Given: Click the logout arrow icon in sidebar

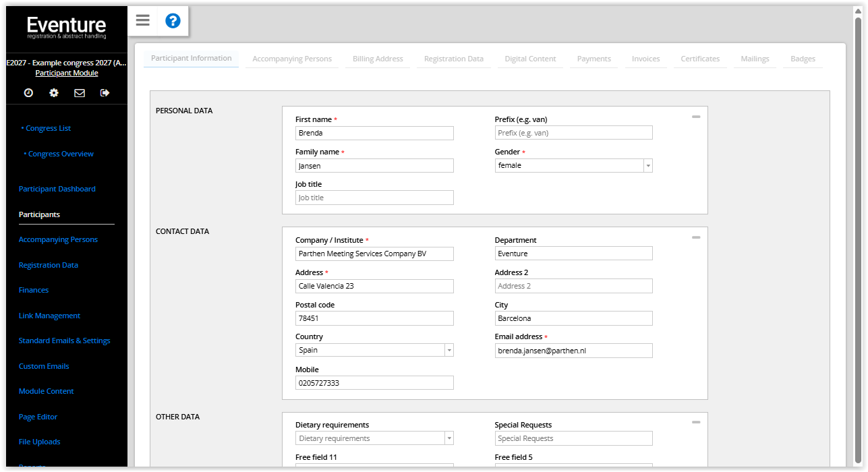Looking at the screenshot, I should pyautogui.click(x=105, y=93).
